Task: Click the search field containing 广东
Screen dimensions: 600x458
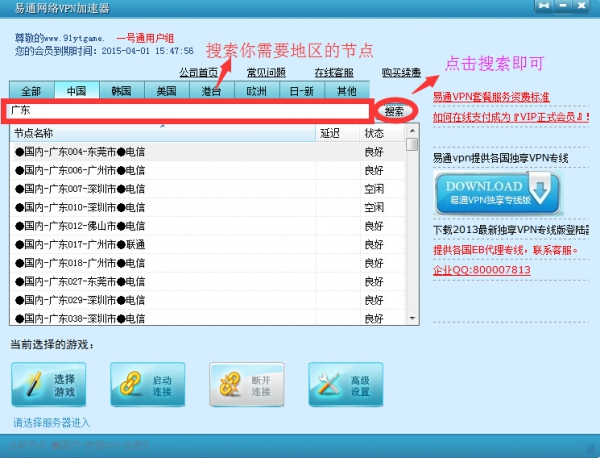Action: (x=190, y=110)
